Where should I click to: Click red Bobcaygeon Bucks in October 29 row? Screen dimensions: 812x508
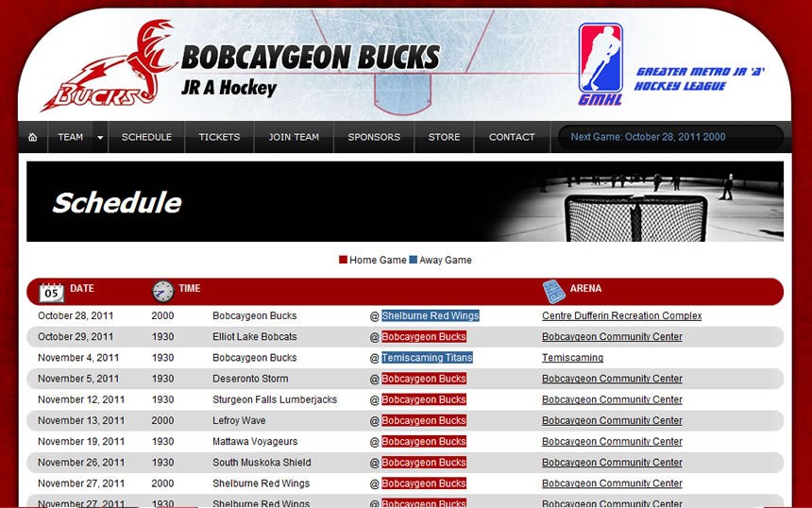424,336
